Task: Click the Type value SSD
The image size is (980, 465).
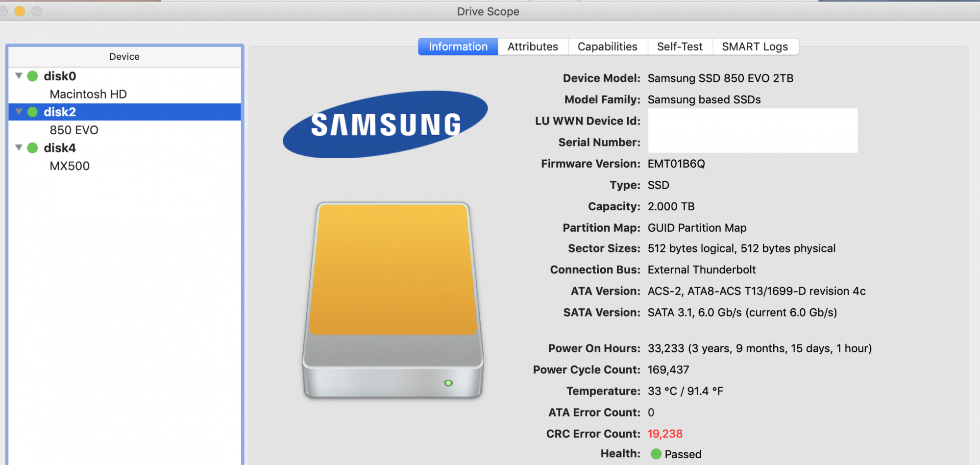Action: [658, 185]
